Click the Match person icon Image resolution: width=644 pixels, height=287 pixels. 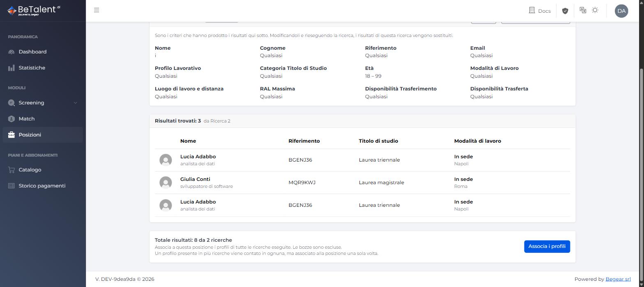pyautogui.click(x=11, y=119)
